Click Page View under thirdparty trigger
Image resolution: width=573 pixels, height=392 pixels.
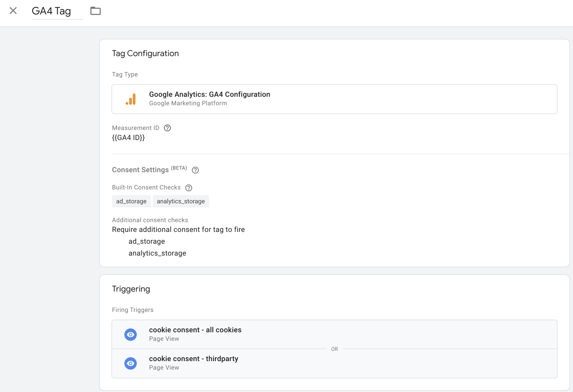pyautogui.click(x=164, y=368)
